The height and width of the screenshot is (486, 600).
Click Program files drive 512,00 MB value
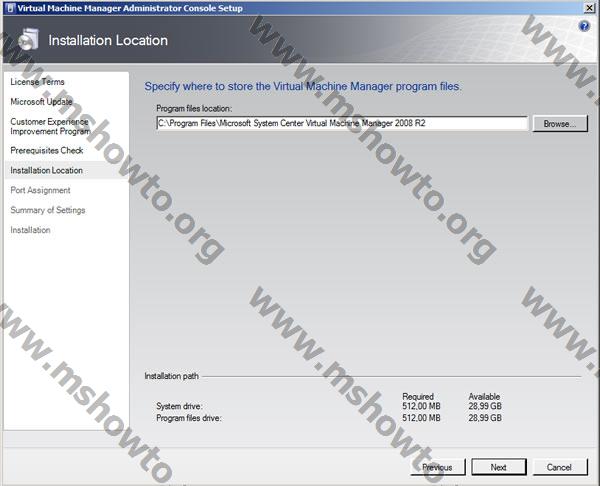coord(421,418)
